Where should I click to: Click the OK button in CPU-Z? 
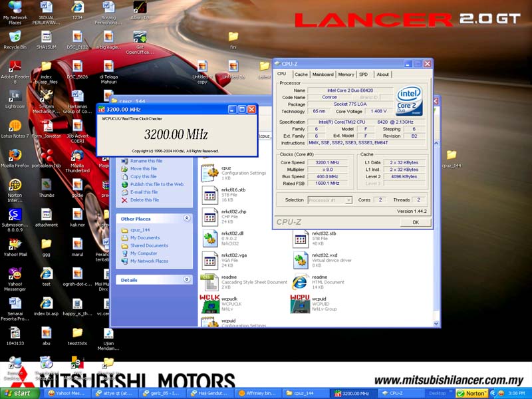click(416, 222)
